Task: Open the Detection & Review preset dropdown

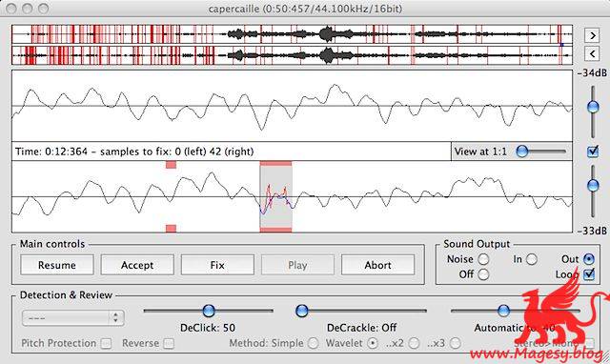Action: (x=73, y=317)
